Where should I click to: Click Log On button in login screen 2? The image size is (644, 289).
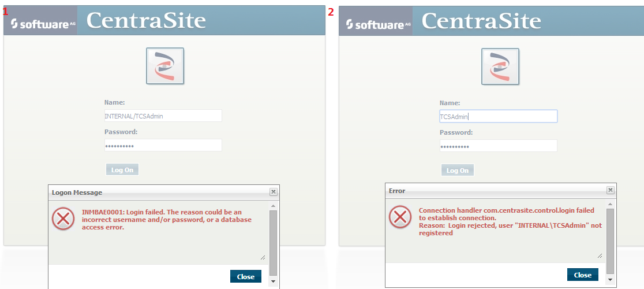(x=458, y=170)
